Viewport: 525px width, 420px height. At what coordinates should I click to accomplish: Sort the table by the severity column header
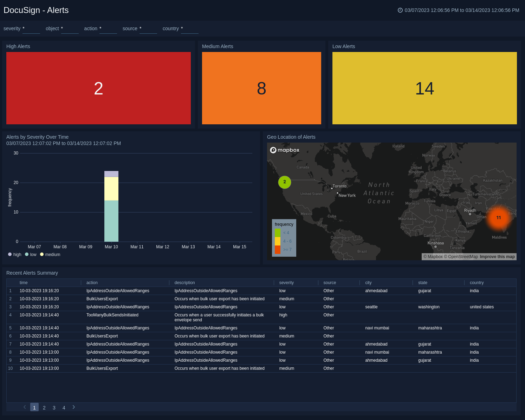[286, 283]
